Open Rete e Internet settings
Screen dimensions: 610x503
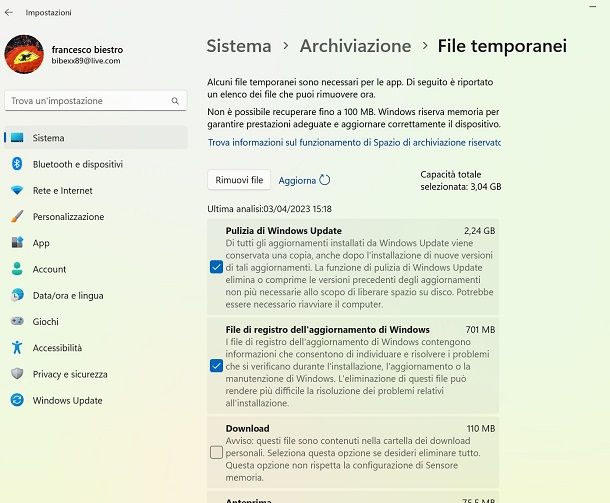pos(96,190)
